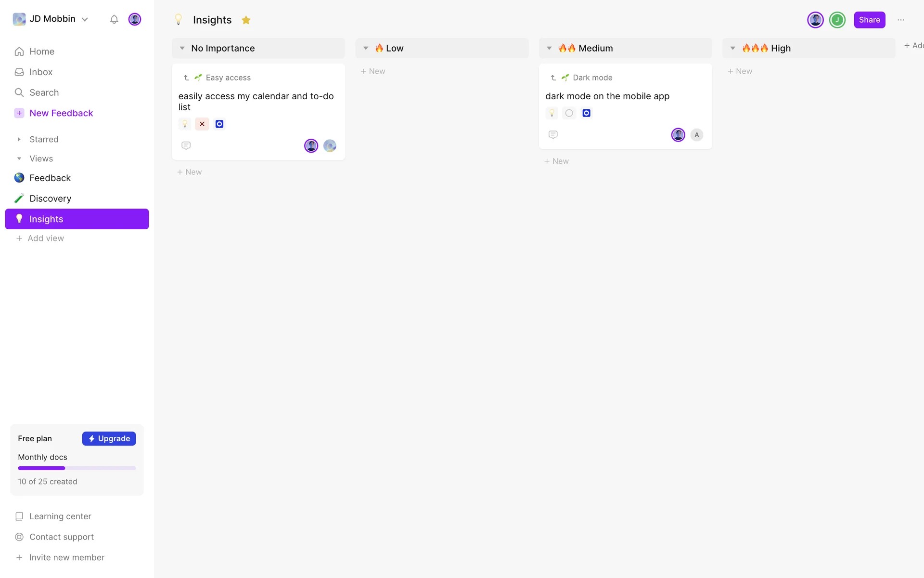Click the lightbulb icon on Easy access card

click(x=185, y=124)
